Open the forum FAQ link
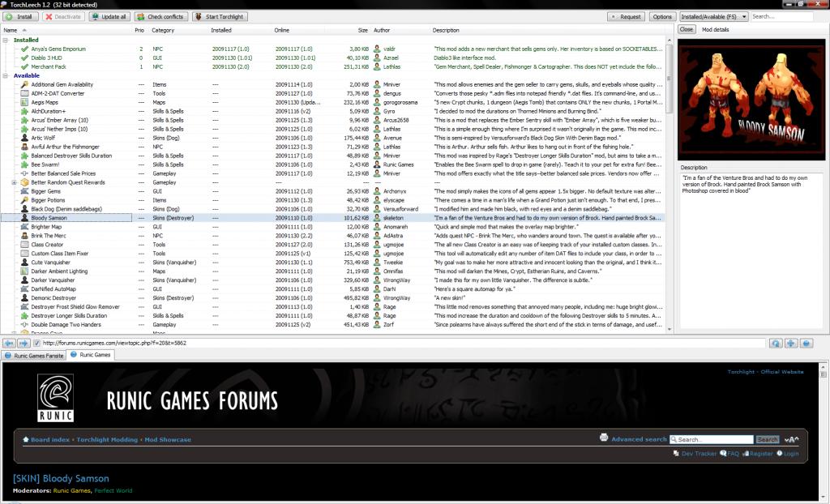Image resolution: width=830 pixels, height=504 pixels. 733,454
